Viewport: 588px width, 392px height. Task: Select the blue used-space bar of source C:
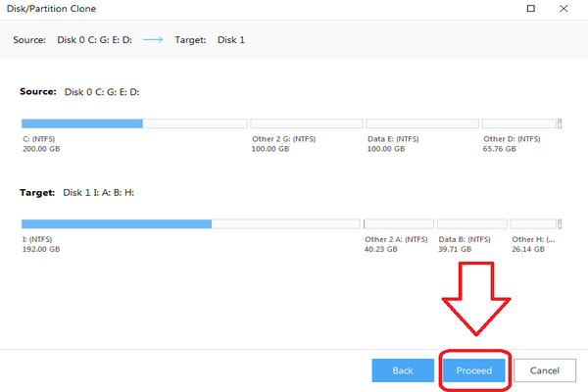[x=82, y=124]
